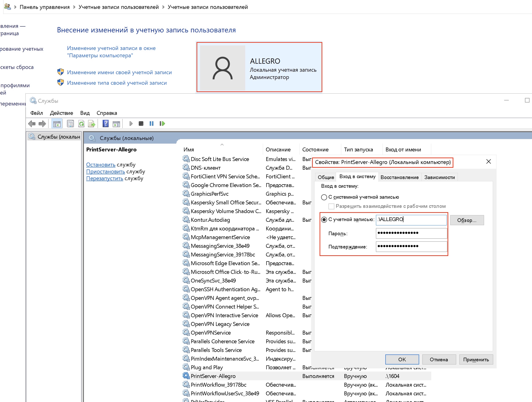532x402 pixels.
Task: Open the Вид menu
Action: (85, 113)
